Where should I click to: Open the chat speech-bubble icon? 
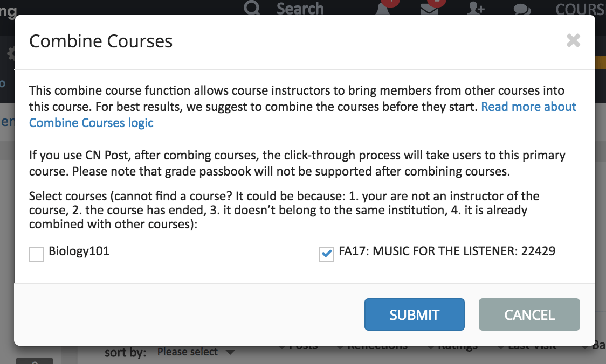pyautogui.click(x=522, y=9)
